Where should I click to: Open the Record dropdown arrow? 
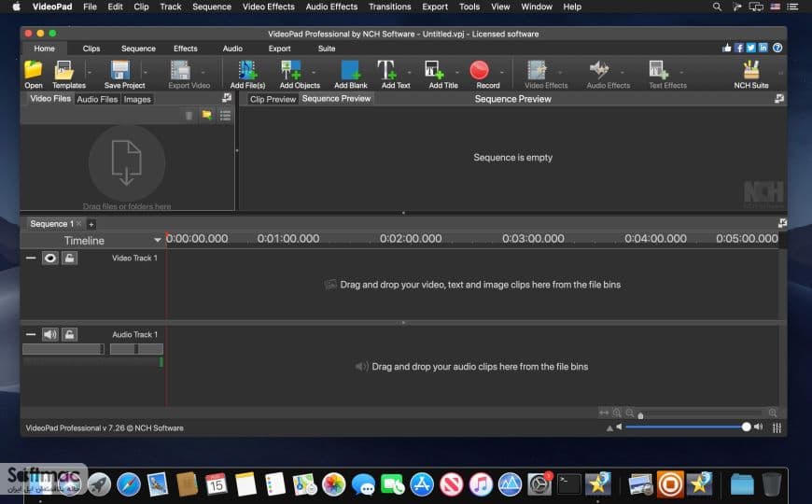click(502, 72)
